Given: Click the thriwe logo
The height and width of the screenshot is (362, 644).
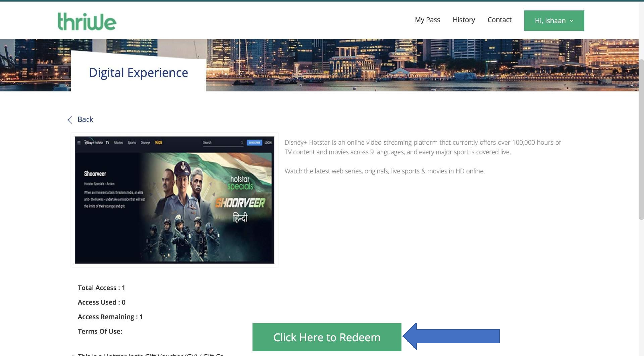Looking at the screenshot, I should [87, 22].
